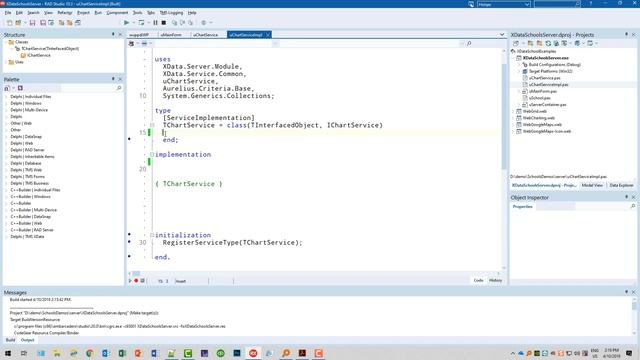Switch to the Model View tab
640x360 pixels.
(x=592, y=185)
